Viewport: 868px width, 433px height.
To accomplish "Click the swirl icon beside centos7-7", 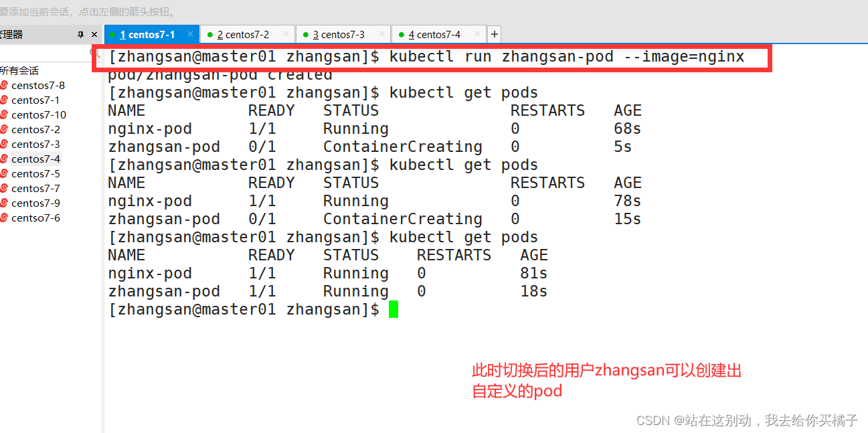I will (x=4, y=188).
